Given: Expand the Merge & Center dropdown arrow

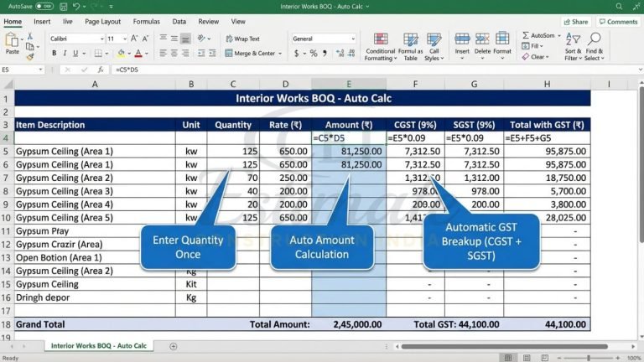Looking at the screenshot, I should 280,54.
